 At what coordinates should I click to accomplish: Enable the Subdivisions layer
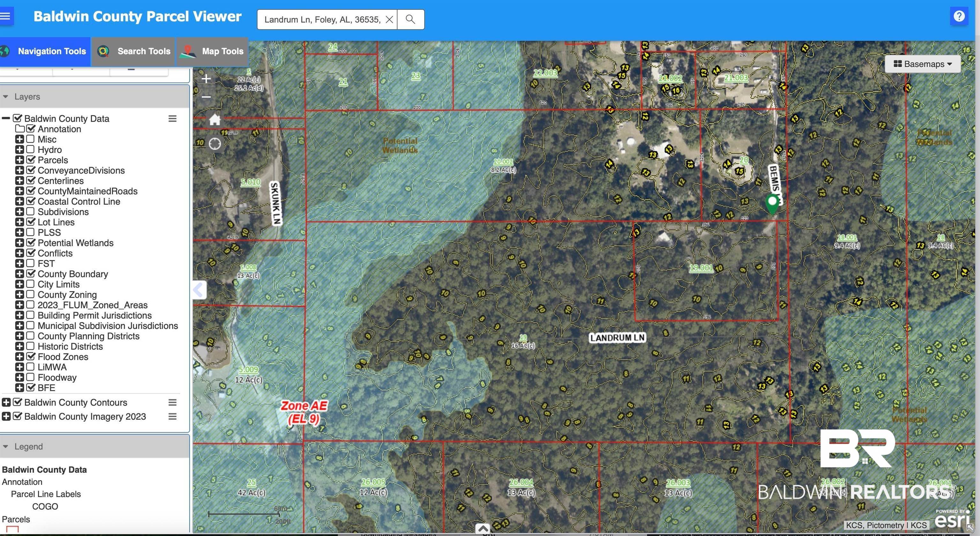(x=30, y=211)
